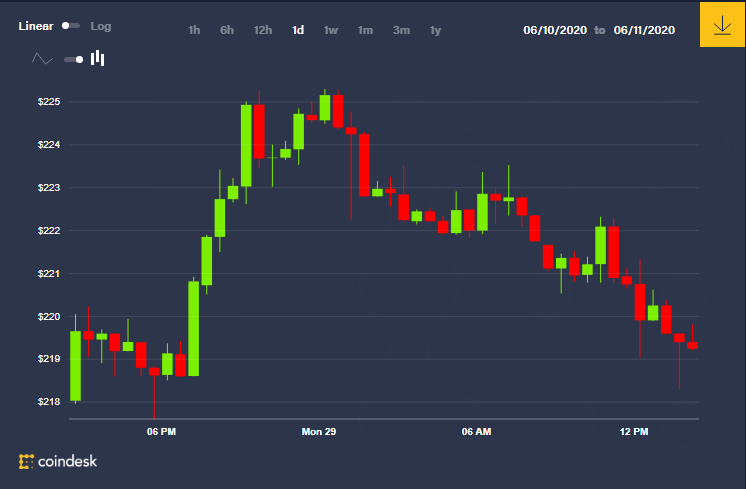Select the 1d time range

coord(298,30)
